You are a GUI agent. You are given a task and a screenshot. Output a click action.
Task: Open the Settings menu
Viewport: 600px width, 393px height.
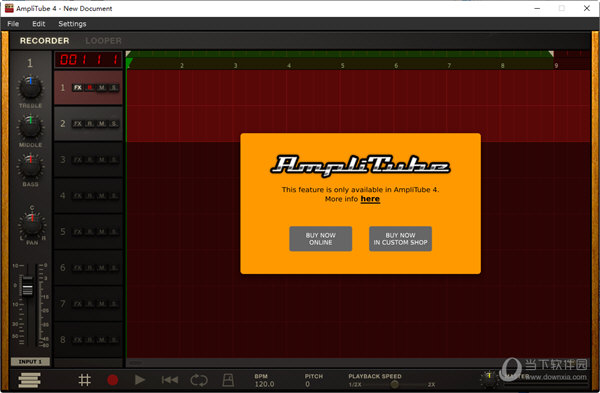pos(72,24)
